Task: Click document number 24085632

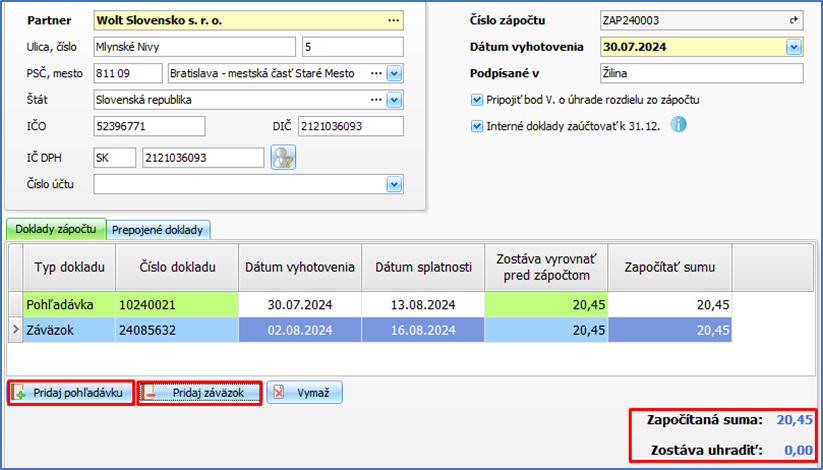Action: pos(177,330)
